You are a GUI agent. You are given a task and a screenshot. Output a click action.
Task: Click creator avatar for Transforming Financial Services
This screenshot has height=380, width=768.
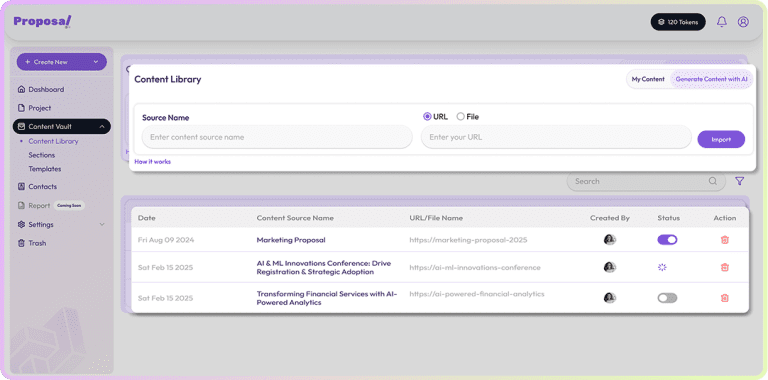(x=609, y=298)
